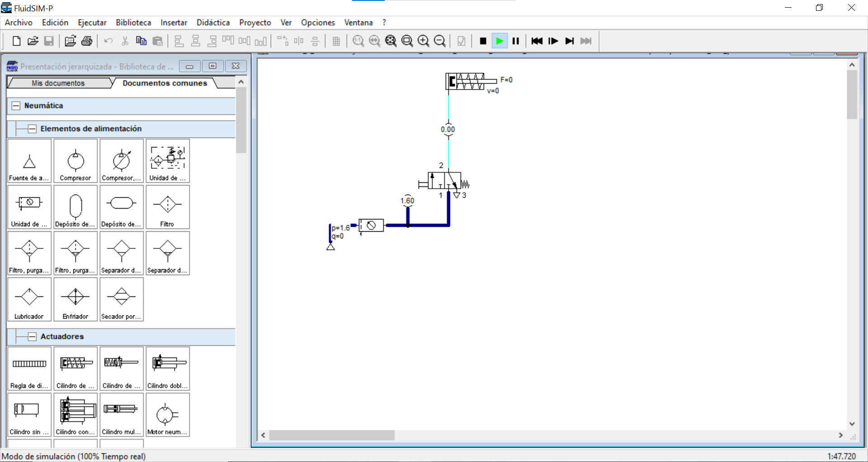
Task: Open the Biblioteca menu
Action: tap(133, 23)
